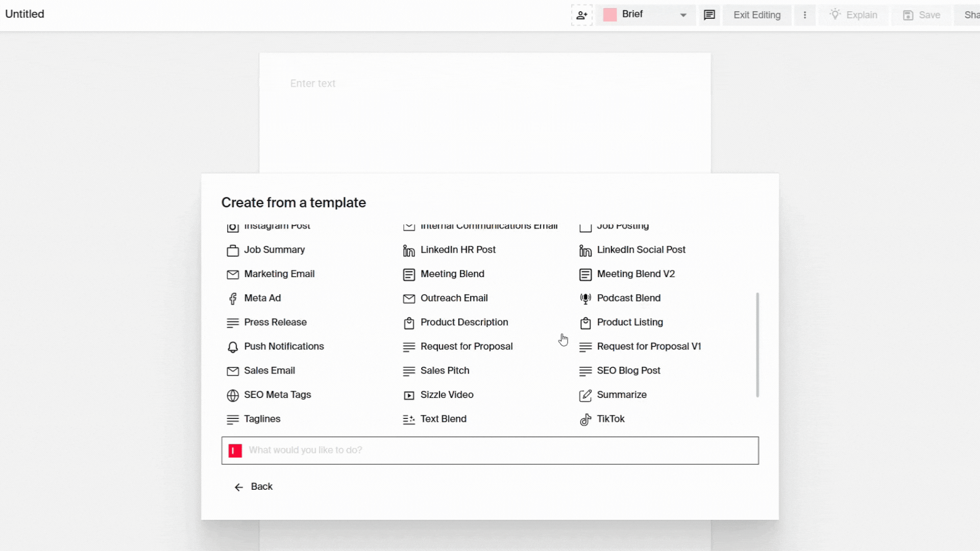Click the add collaborator icon

coord(581,15)
